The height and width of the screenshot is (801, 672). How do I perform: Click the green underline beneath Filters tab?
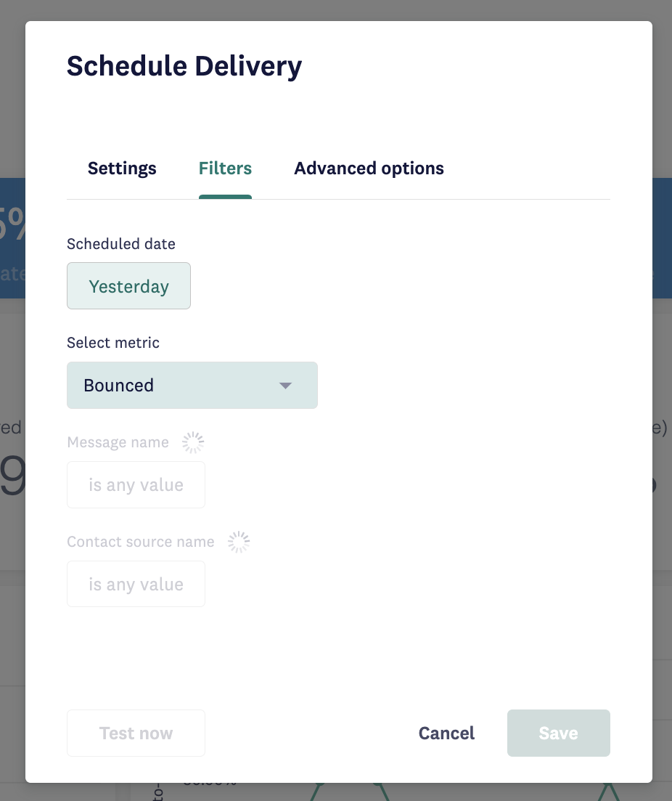(225, 198)
